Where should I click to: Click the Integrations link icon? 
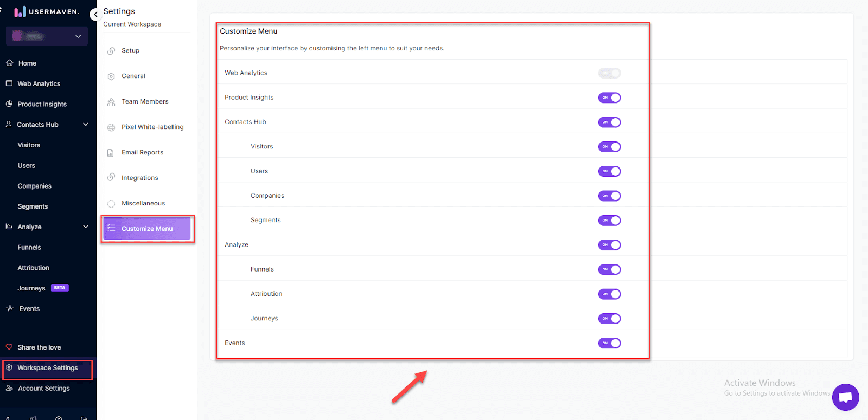111,177
